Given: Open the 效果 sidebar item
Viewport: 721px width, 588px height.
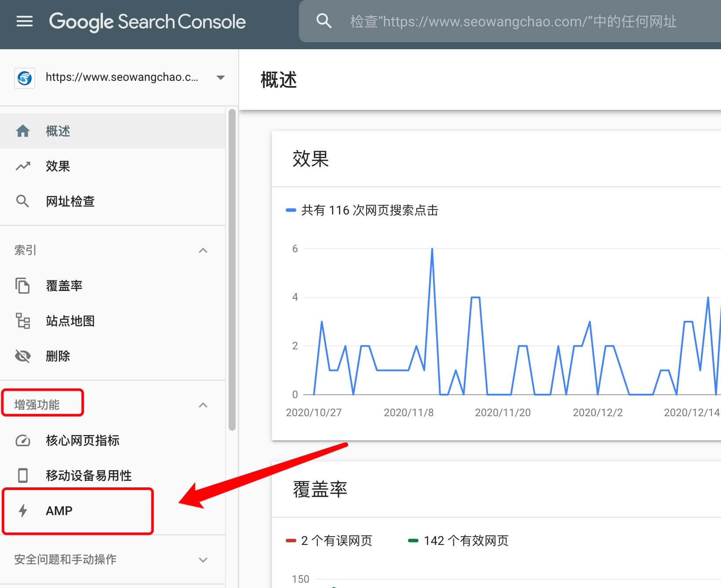Looking at the screenshot, I should (58, 166).
